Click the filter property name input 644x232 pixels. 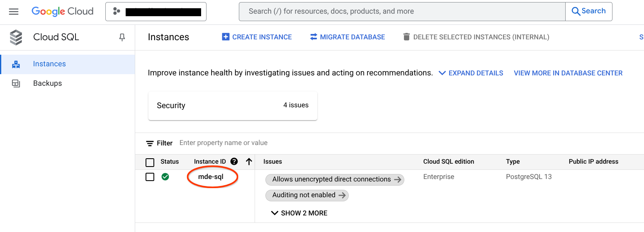click(x=224, y=143)
